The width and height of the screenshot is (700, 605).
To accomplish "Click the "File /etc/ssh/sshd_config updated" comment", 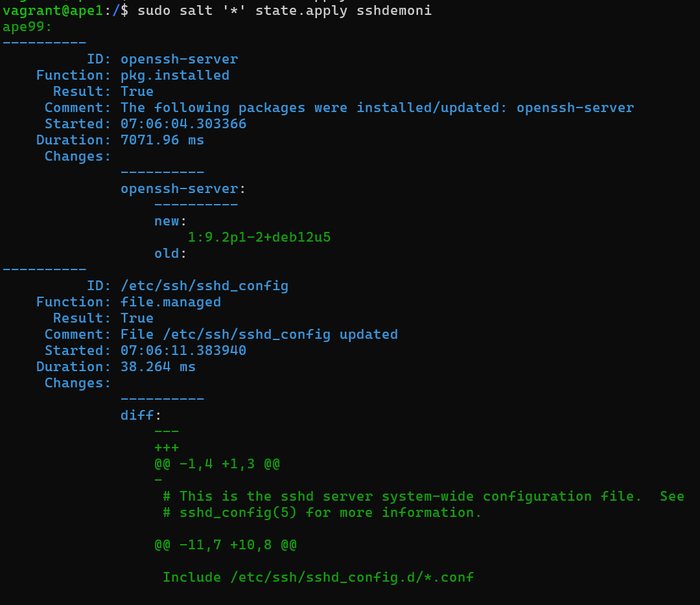I will (x=259, y=334).
